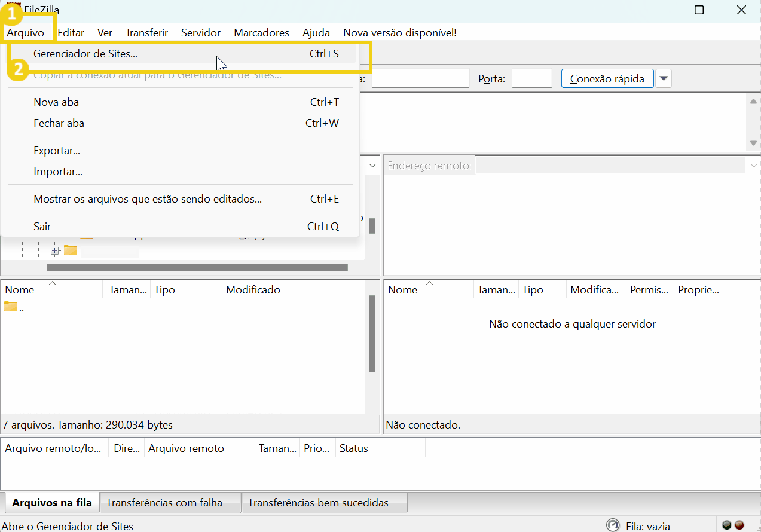The width and height of the screenshot is (761, 532).
Task: Click remote pane 'Nome' column header
Action: [x=429, y=290]
